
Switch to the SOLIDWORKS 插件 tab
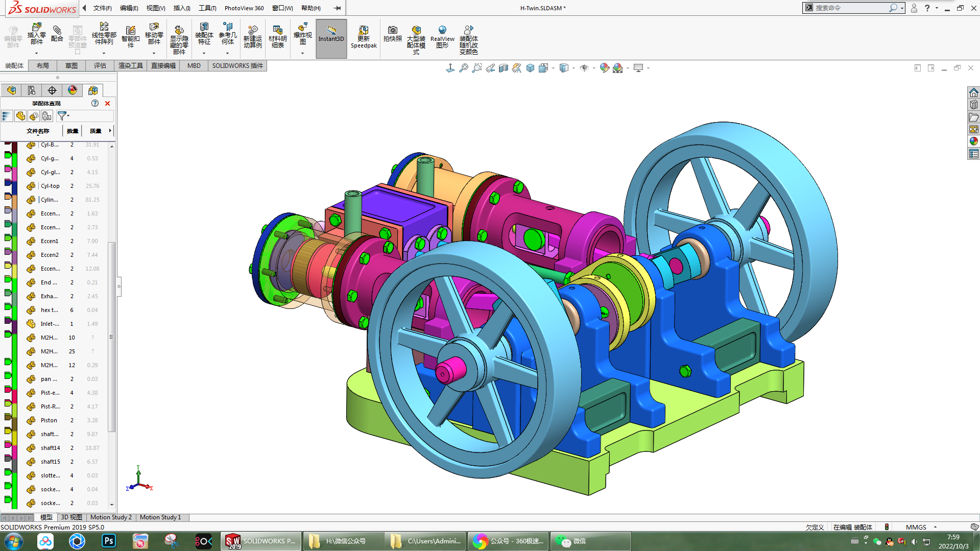[x=237, y=66]
